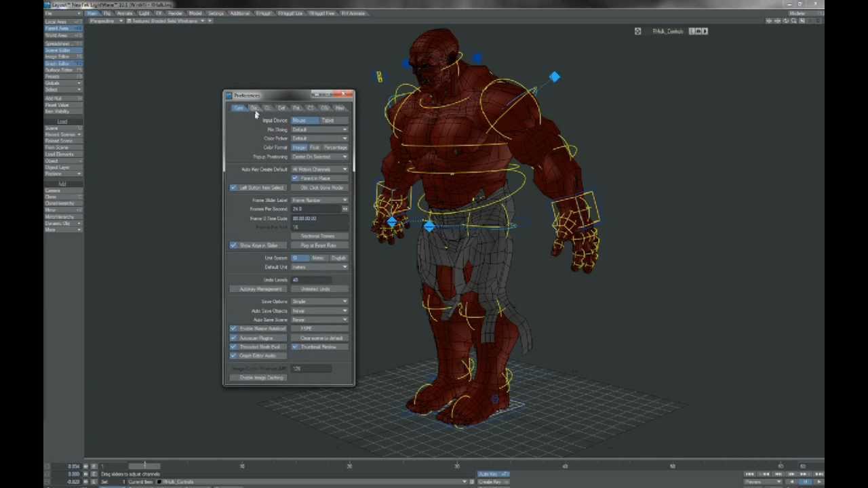Switch Unit System to English
868x488 pixels.
coord(338,258)
